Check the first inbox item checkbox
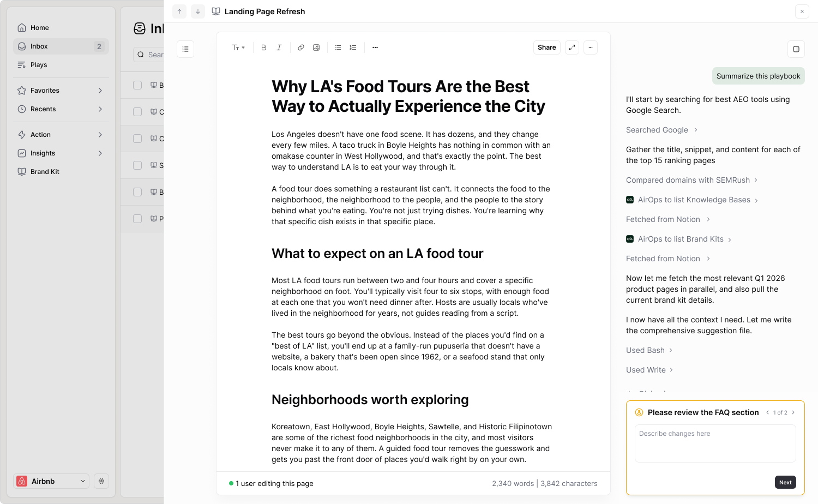 pos(137,85)
